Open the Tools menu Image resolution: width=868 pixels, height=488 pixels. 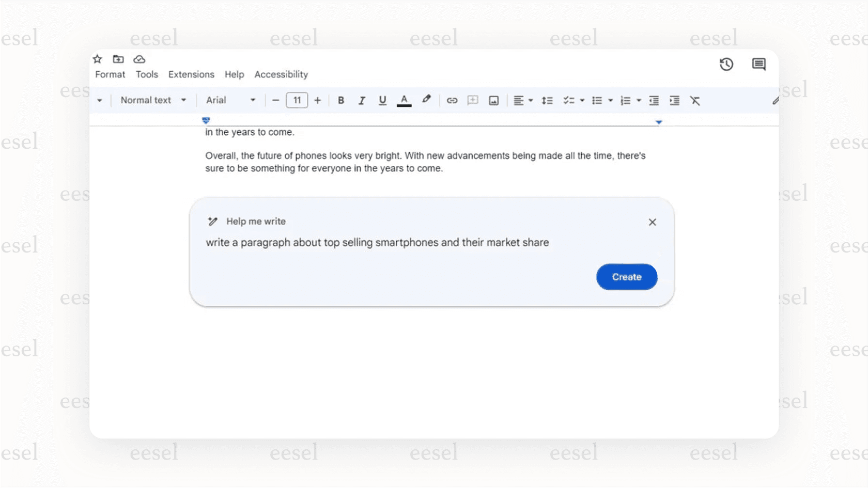click(146, 74)
